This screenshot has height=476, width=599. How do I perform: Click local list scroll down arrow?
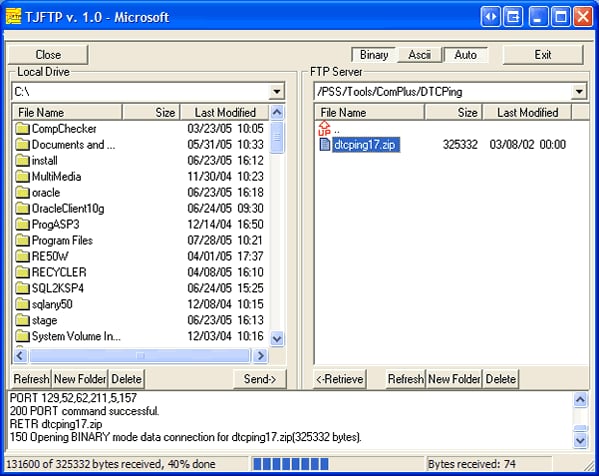click(x=277, y=338)
